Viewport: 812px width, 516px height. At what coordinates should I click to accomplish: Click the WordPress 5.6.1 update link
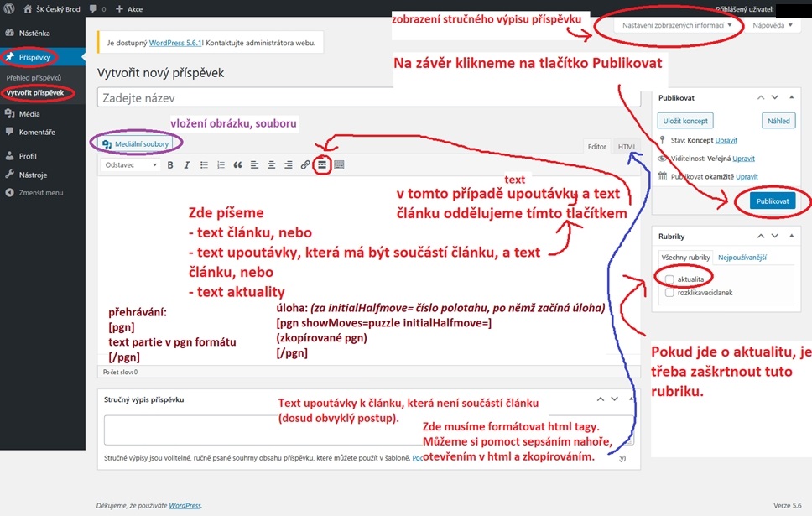coord(175,43)
